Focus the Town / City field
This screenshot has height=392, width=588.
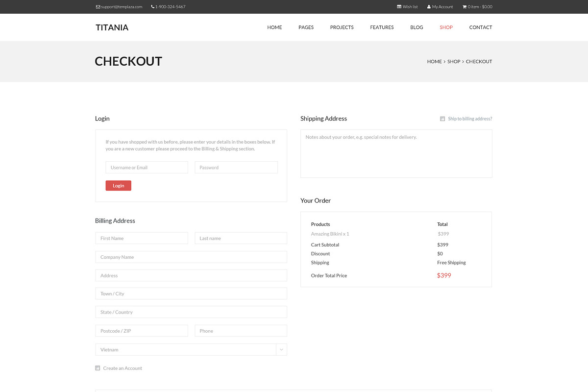click(x=191, y=294)
